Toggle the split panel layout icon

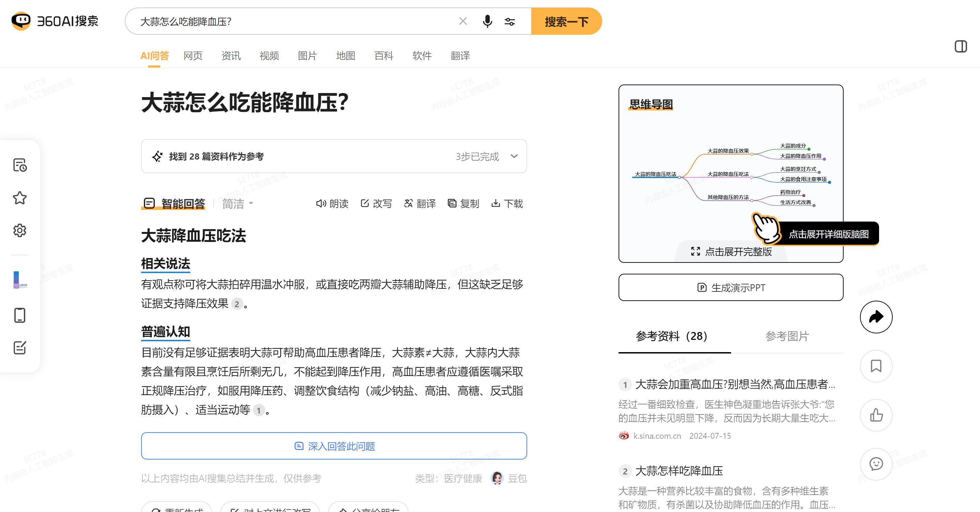point(961,46)
